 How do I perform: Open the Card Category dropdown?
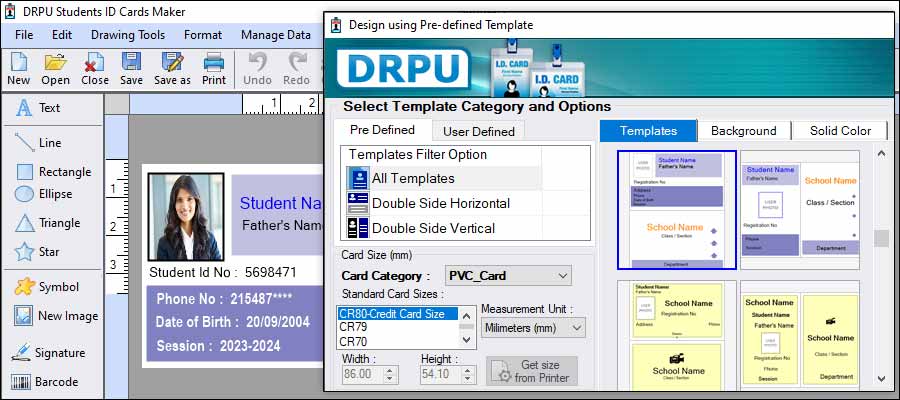[x=509, y=276]
